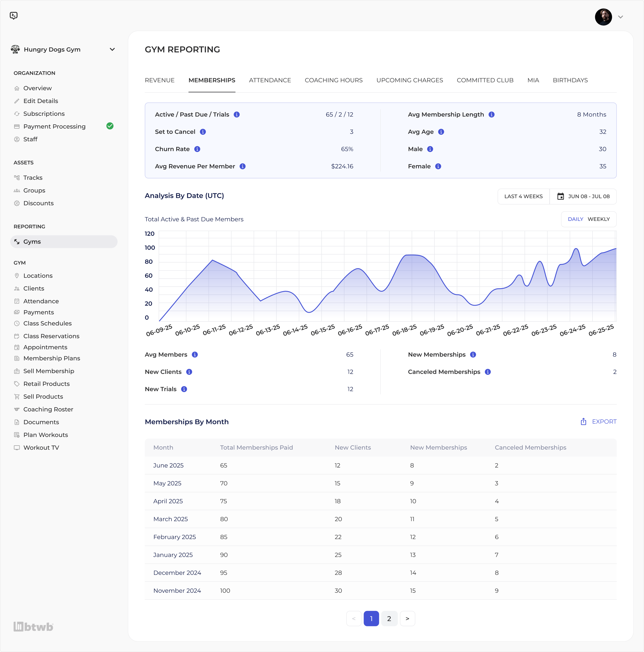The image size is (644, 652).
Task: Select the Tracks icon under Assets
Action: click(17, 177)
